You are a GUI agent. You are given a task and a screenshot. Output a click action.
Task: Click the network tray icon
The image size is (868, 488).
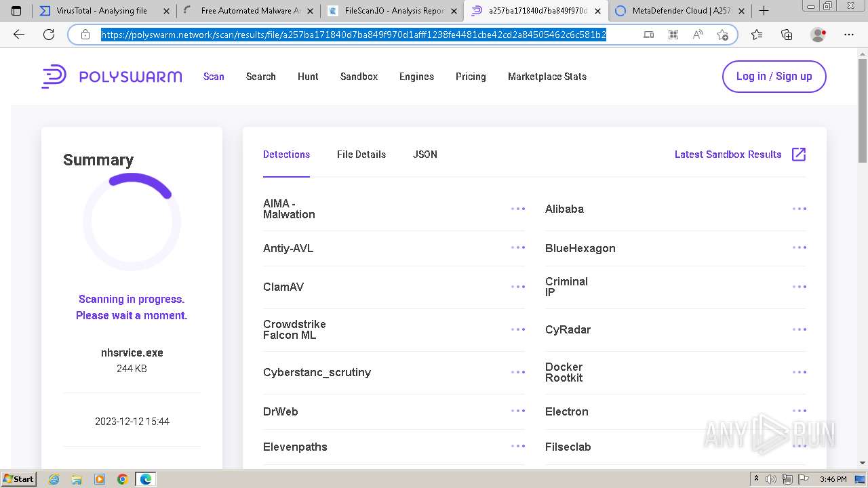point(787,479)
